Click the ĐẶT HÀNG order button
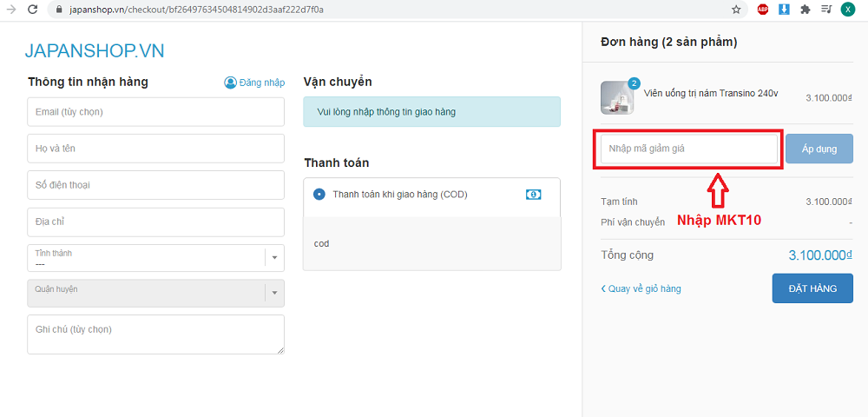This screenshot has width=868, height=417. pos(812,288)
